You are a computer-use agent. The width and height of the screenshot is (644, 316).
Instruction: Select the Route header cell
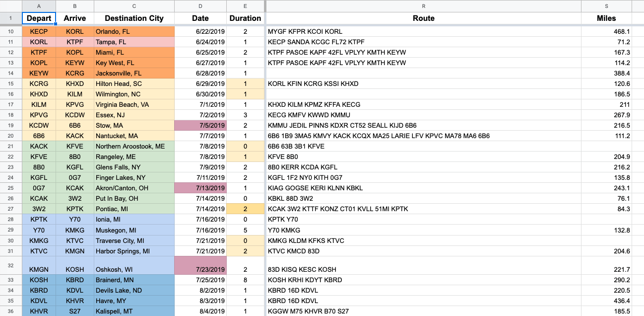coord(423,18)
